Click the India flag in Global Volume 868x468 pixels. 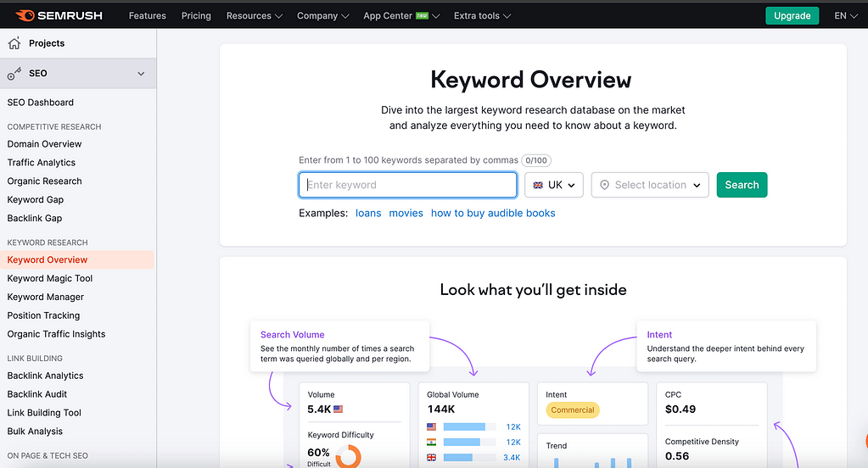pyautogui.click(x=431, y=442)
